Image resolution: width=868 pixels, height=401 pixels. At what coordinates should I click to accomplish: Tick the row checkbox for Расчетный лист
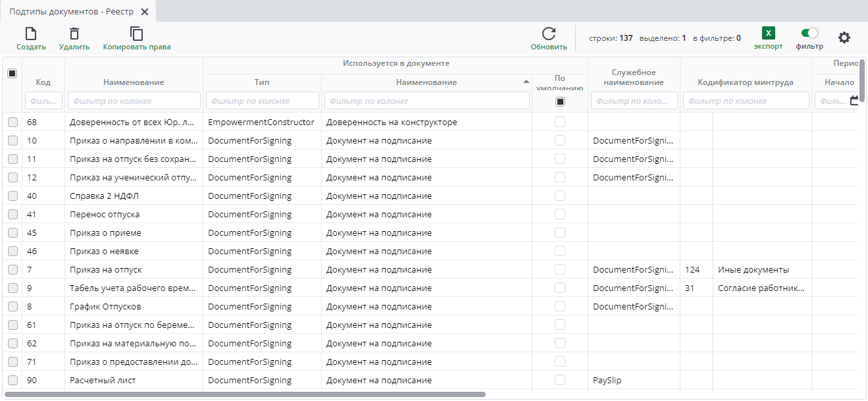13,380
